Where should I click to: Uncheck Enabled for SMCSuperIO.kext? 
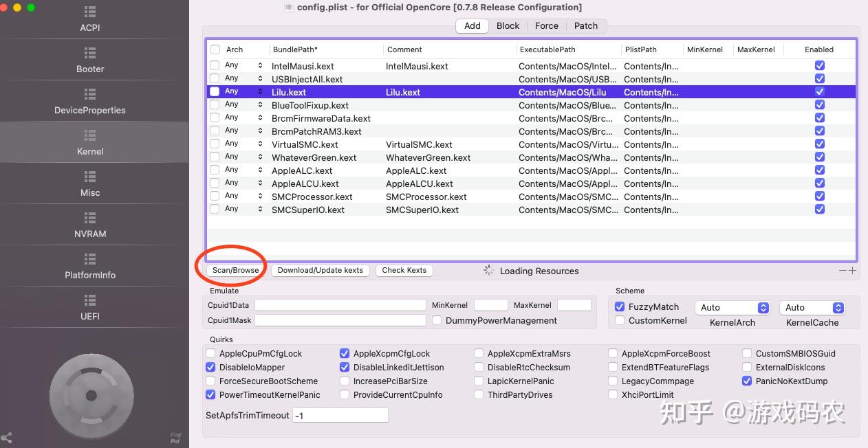click(x=820, y=210)
